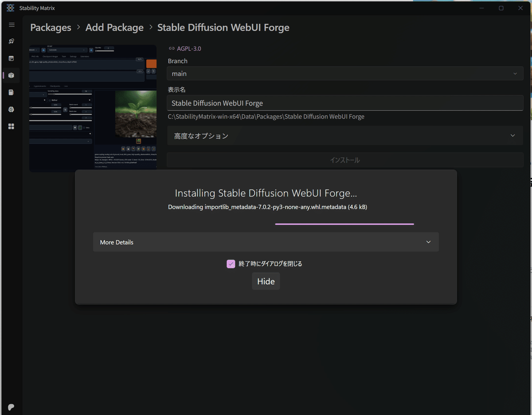Select the Packages icon in the sidebar

(12, 75)
